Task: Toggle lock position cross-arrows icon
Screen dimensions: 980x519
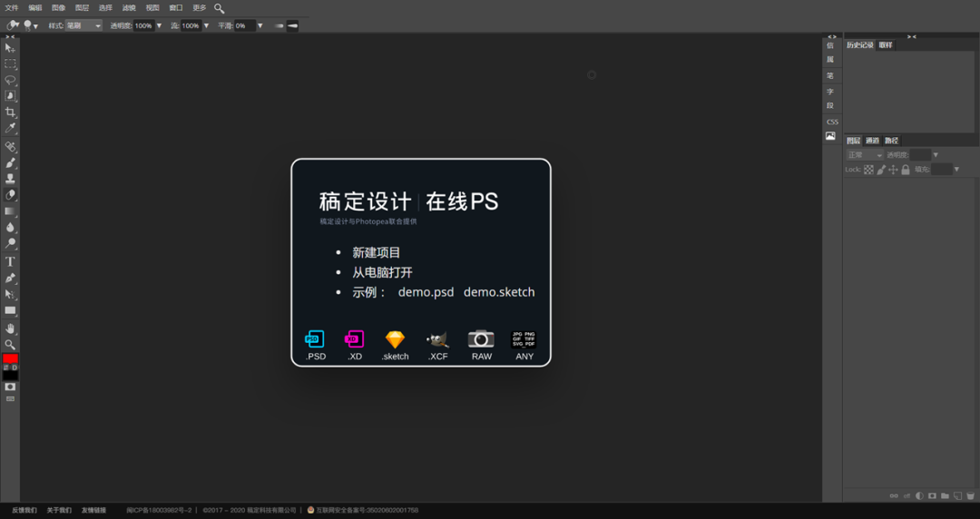Action: 893,170
